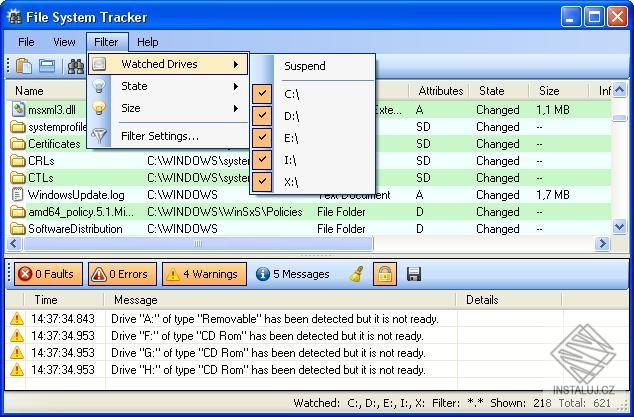Click the 14:37:34.843 time cell
Screen dimensions: 634x417
(63, 319)
